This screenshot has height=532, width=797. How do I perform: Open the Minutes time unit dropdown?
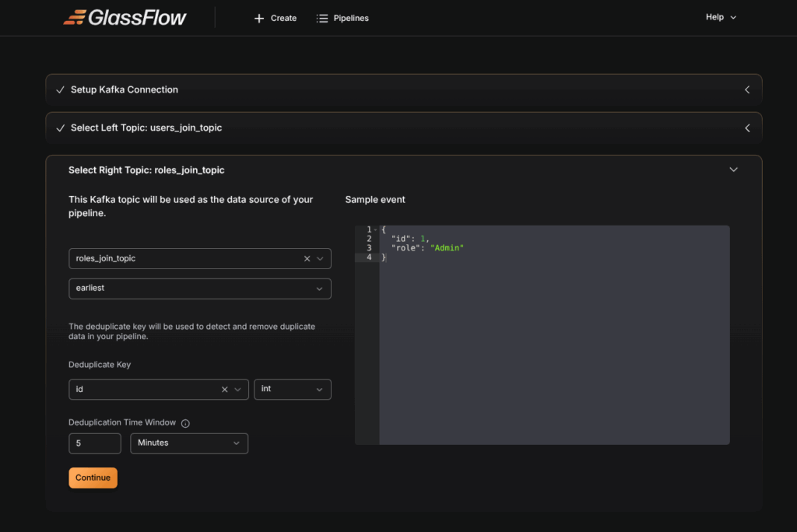(x=188, y=443)
